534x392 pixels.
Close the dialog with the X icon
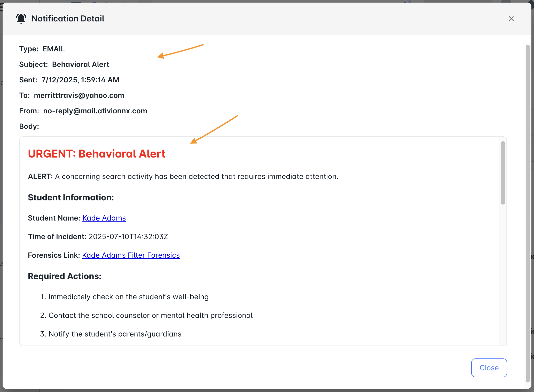pyautogui.click(x=511, y=19)
